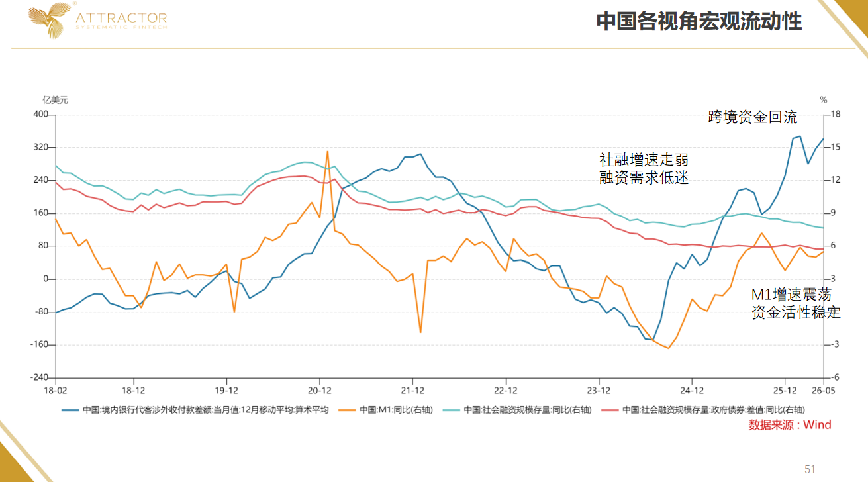868x482 pixels.
Task: Click the -80 label on the left axis
Action: (41, 312)
